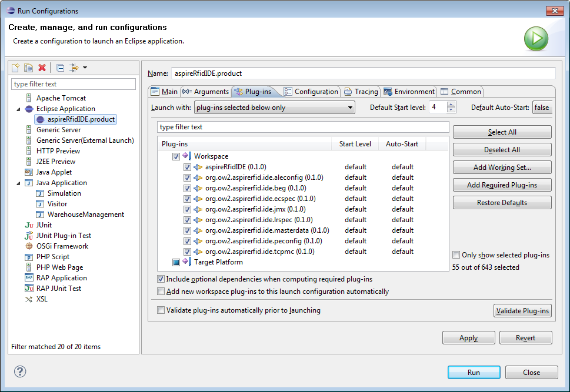
Task: Uncheck org.ow2.aspirerfid.ide.jmx plug-in
Action: (187, 209)
